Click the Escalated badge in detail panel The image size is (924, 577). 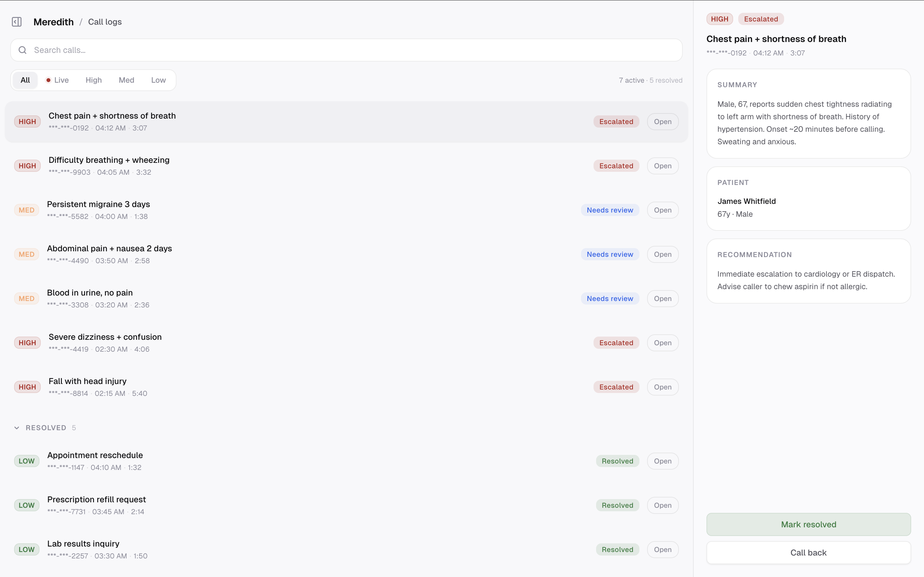[761, 19]
